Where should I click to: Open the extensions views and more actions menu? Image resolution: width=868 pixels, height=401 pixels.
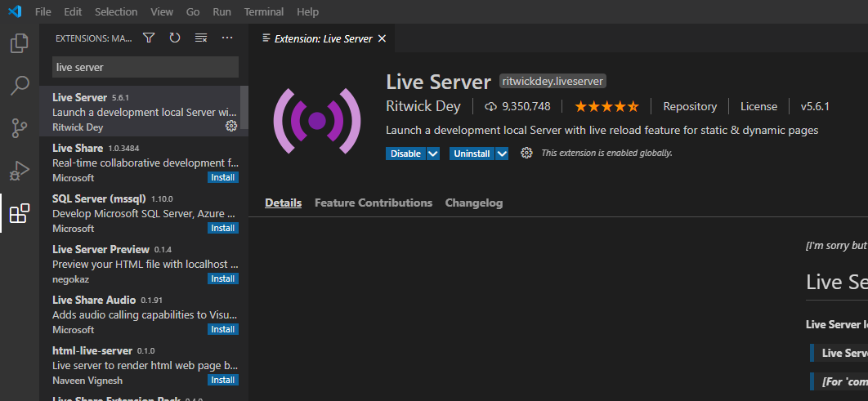tap(227, 38)
